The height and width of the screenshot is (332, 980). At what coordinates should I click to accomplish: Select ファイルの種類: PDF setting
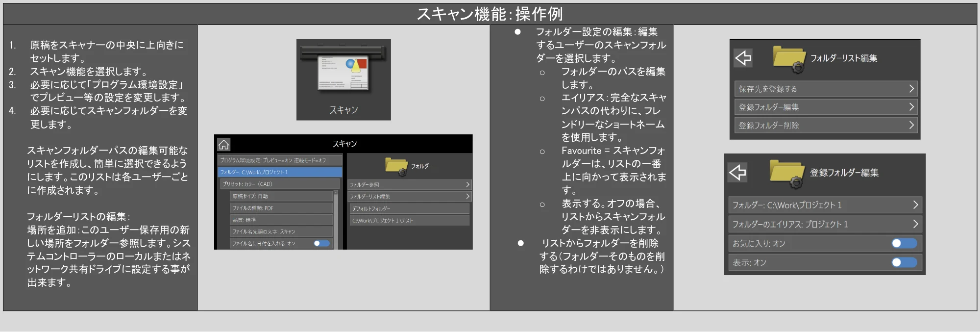[281, 208]
